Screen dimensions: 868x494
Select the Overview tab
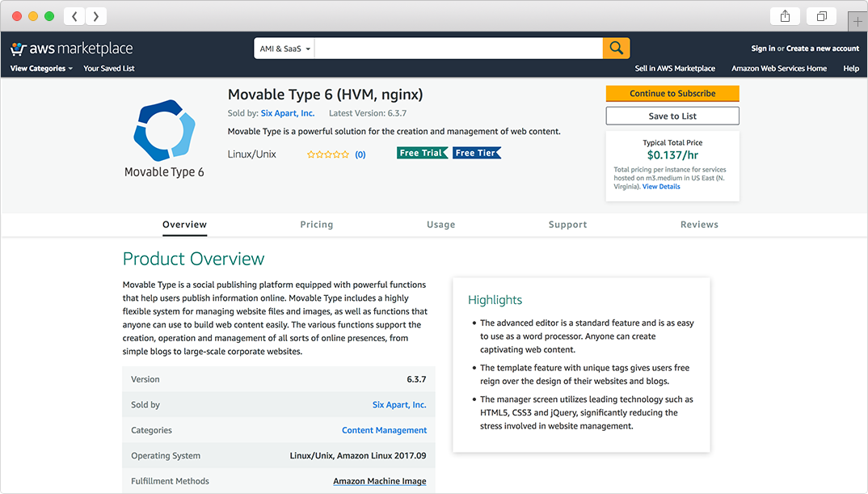tap(184, 224)
